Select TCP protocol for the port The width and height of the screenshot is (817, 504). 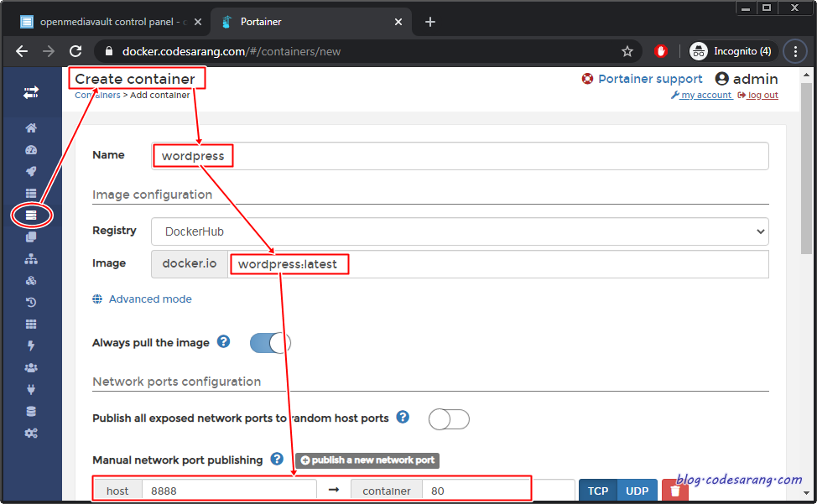coord(597,491)
